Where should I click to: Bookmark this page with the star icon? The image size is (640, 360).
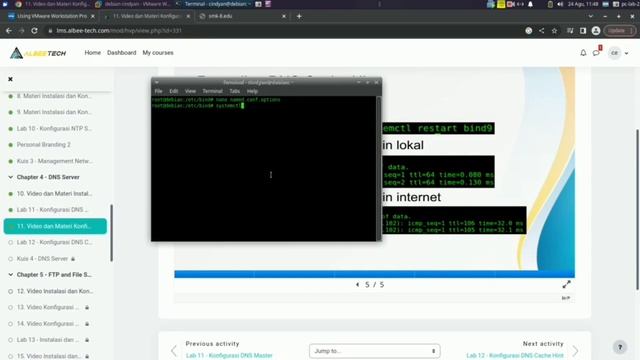click(x=554, y=31)
